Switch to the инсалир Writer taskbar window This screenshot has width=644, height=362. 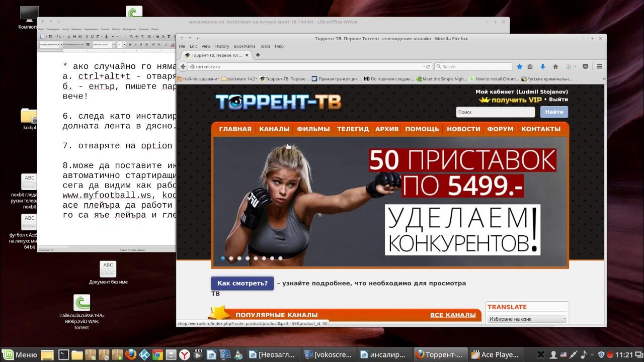[x=384, y=354]
